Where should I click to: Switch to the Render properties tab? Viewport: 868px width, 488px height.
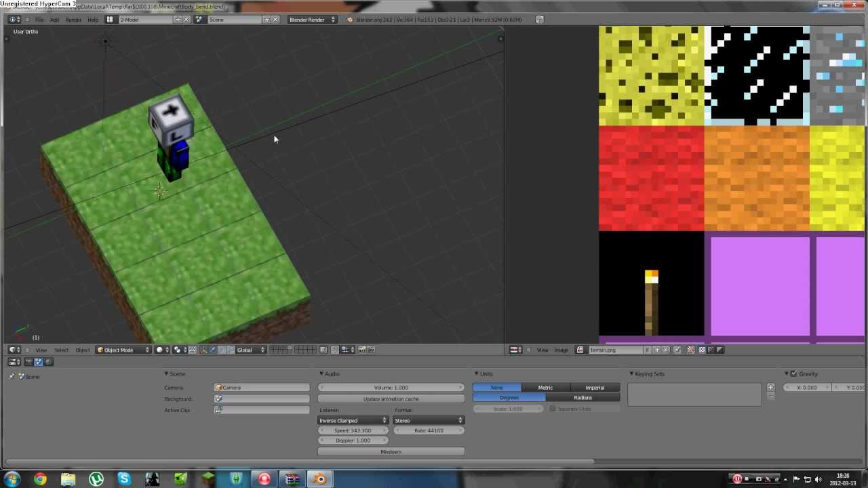pos(28,362)
